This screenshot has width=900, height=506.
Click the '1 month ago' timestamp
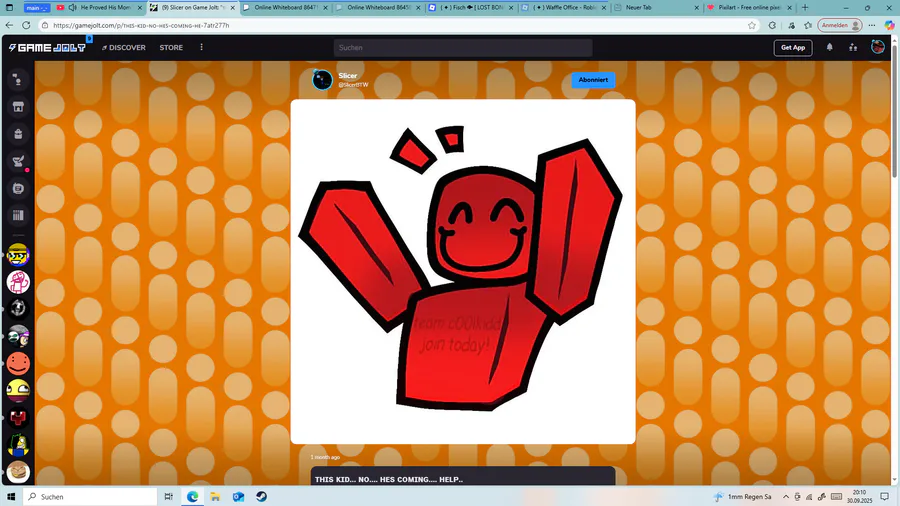[x=325, y=457]
